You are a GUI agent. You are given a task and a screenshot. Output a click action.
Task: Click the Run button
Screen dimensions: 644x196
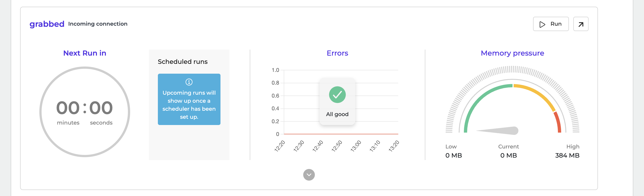(x=551, y=24)
